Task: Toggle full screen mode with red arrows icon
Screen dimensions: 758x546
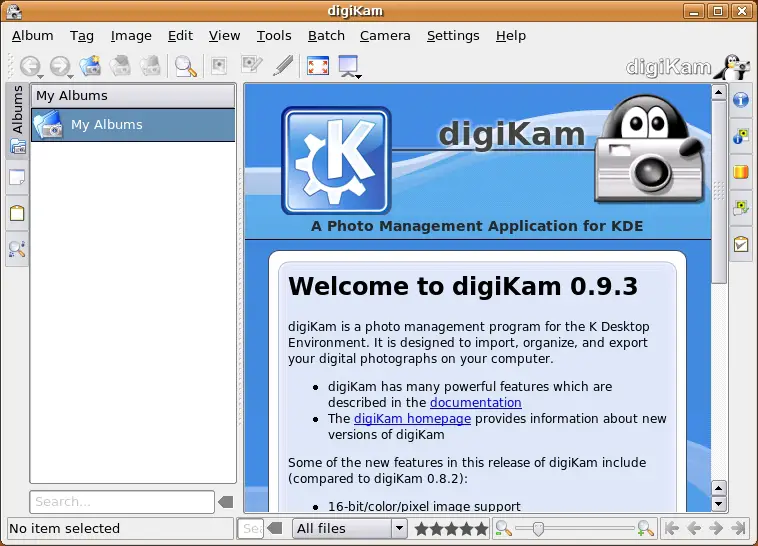Action: pos(318,66)
